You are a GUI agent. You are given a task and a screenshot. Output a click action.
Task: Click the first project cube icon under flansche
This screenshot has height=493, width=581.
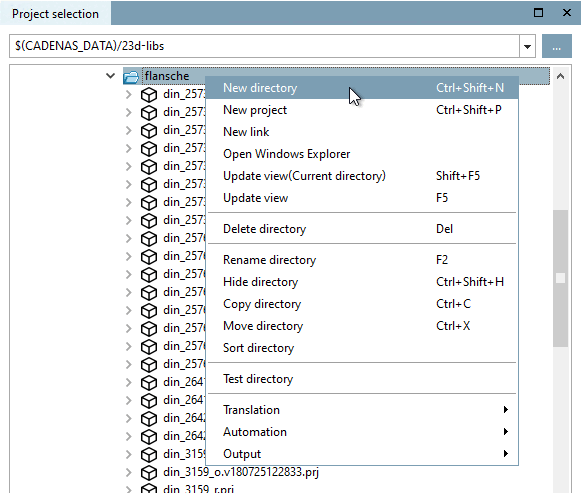pyautogui.click(x=149, y=95)
